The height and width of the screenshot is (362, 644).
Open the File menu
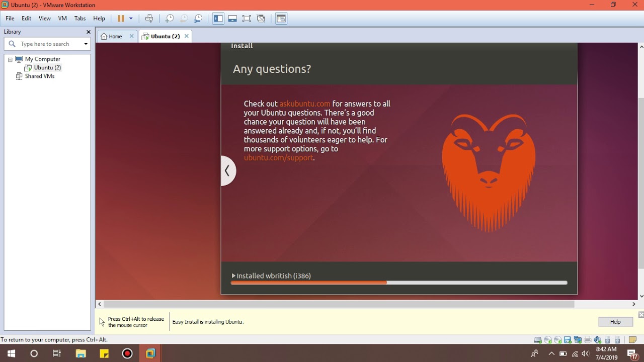10,19
